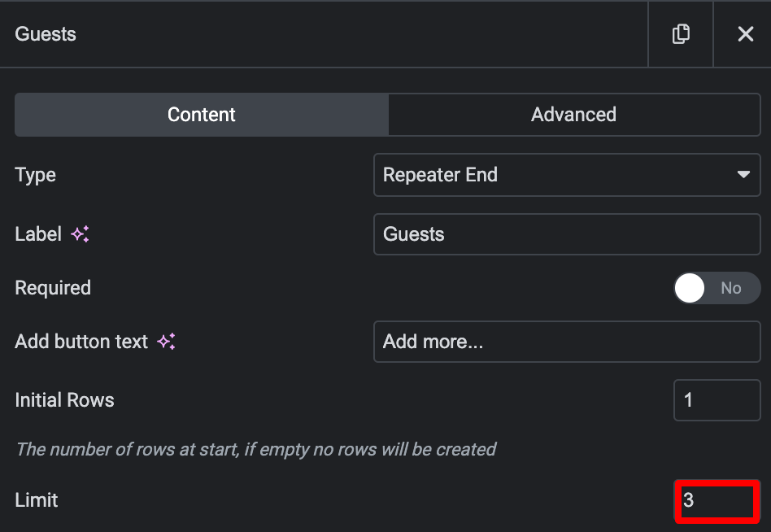Click the Initial Rows label
Viewport: 771px width, 532px height.
coord(64,400)
